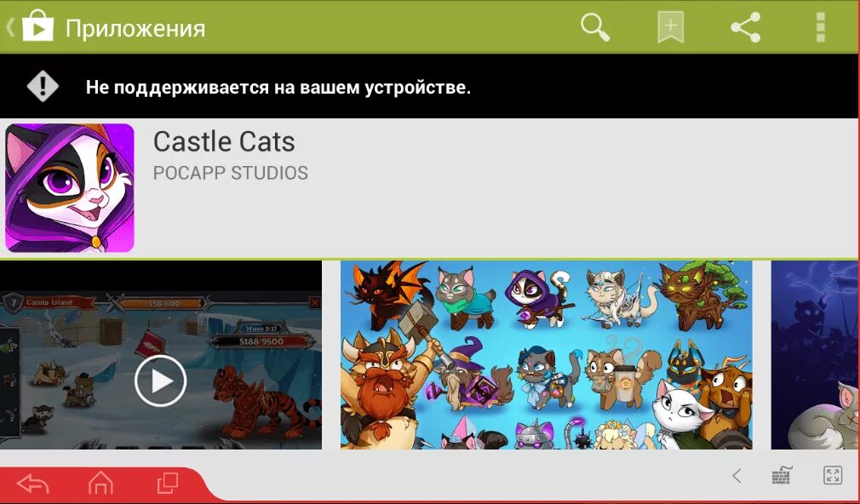860x504 pixels.
Task: Share this app via the share icon
Action: coord(746,27)
